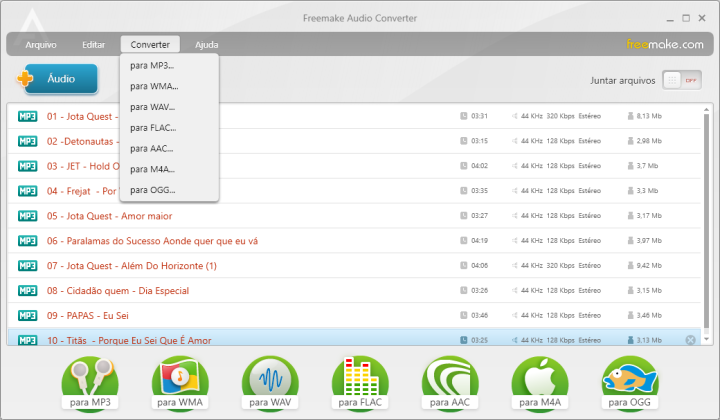
Task: Open the Editar menu
Action: pos(93,45)
